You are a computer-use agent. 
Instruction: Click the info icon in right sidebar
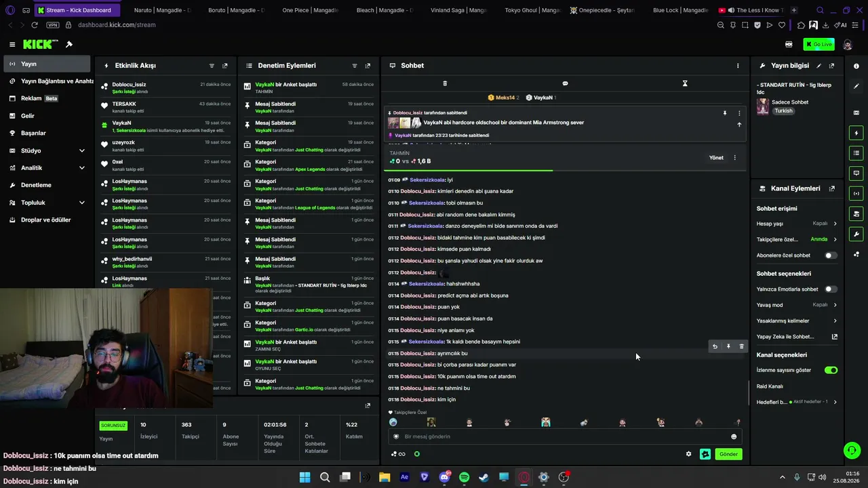click(x=856, y=66)
